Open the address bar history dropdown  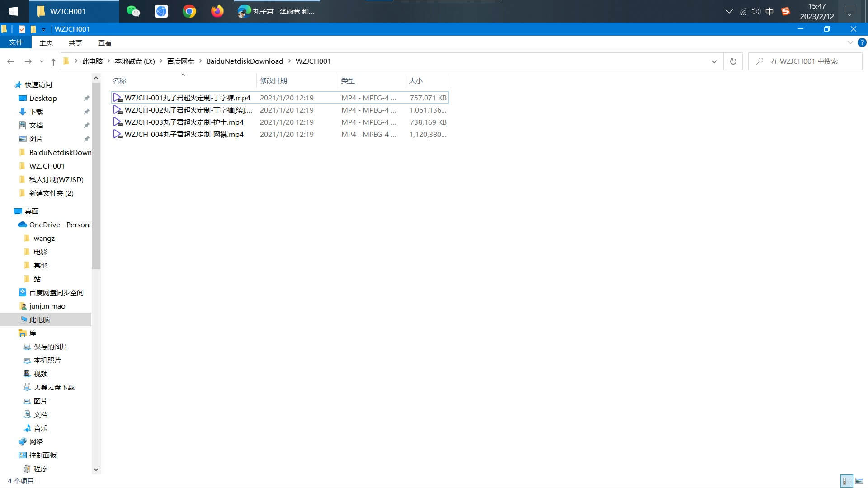tap(714, 61)
